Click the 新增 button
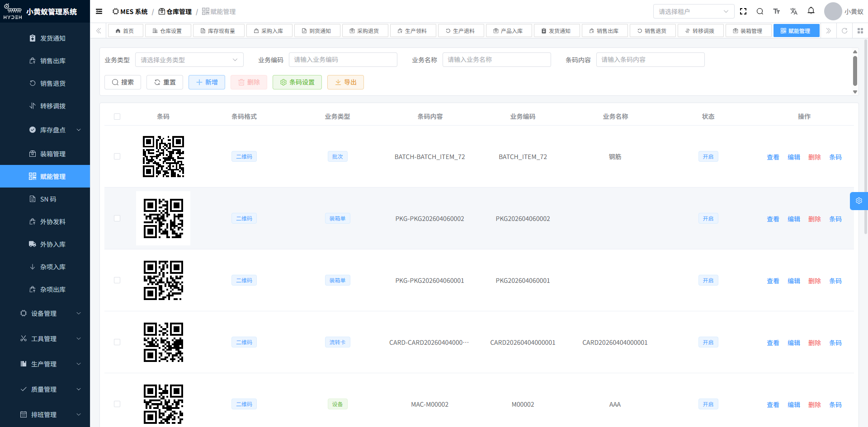Viewport: 868px width, 427px height. pos(207,82)
